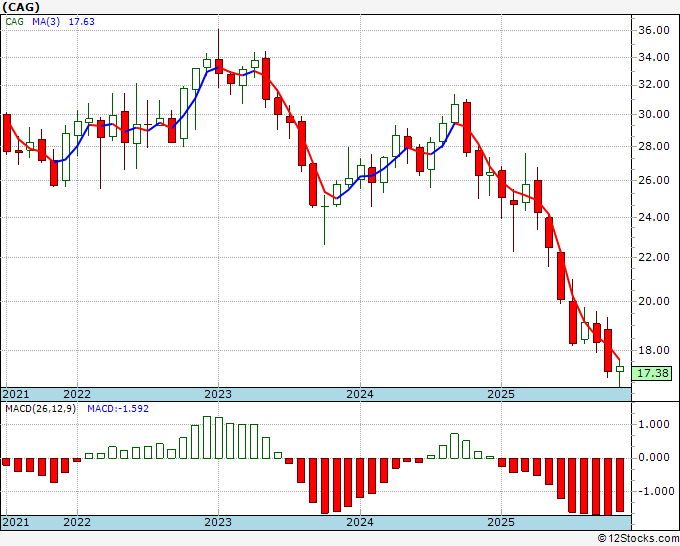Image resolution: width=680 pixels, height=546 pixels.
Task: Click 2021 on the price chart timeline
Action: [x=16, y=394]
